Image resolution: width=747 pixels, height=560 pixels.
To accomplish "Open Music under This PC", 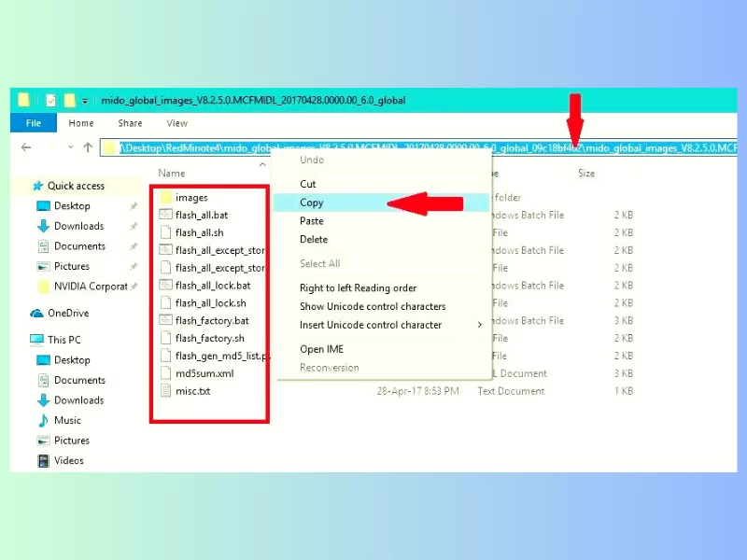I will pos(67,420).
